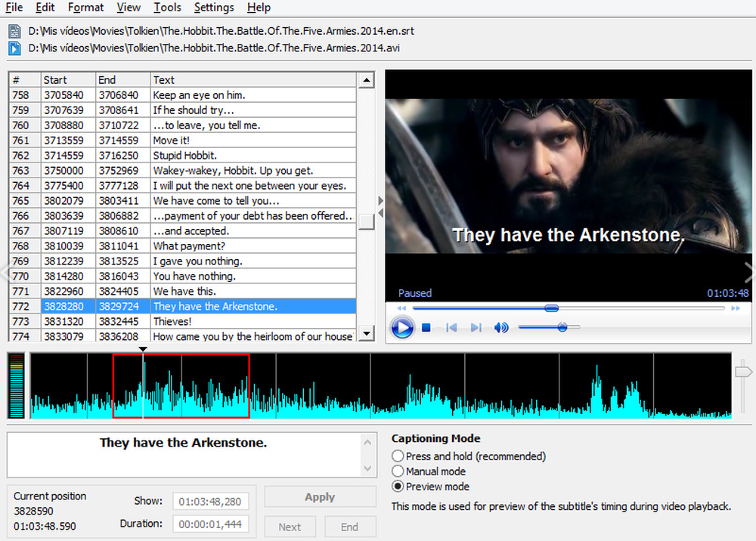The image size is (756, 541).
Task: Jump forward with the skip-next icon
Action: pyautogui.click(x=476, y=328)
